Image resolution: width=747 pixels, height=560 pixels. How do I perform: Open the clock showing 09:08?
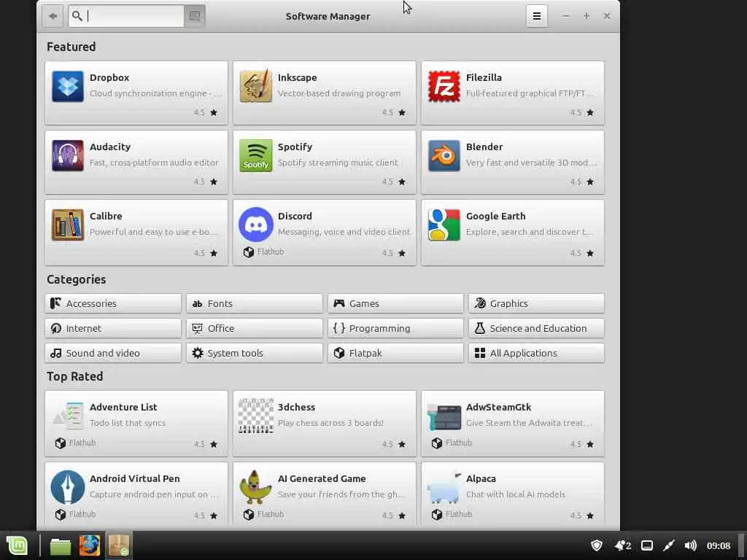(719, 545)
